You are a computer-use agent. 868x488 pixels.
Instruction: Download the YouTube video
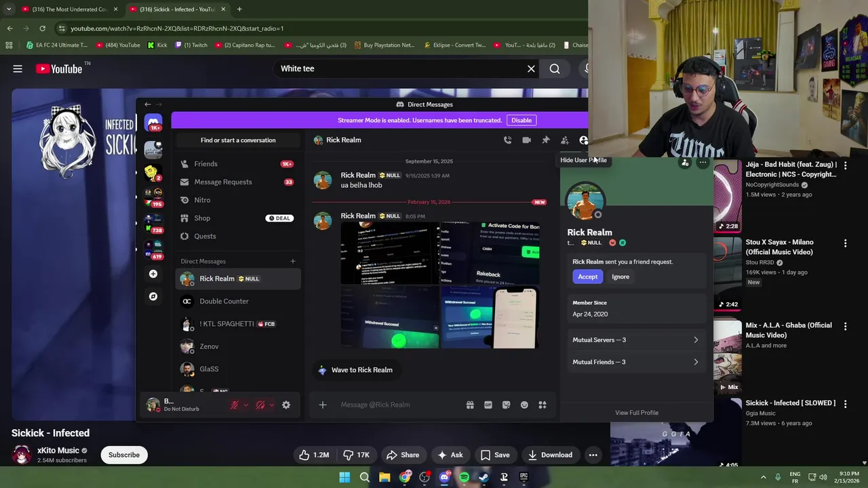pos(550,455)
